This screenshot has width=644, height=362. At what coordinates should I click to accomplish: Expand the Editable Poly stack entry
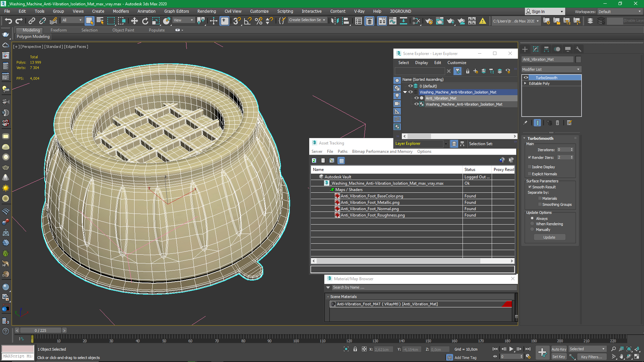coord(525,83)
